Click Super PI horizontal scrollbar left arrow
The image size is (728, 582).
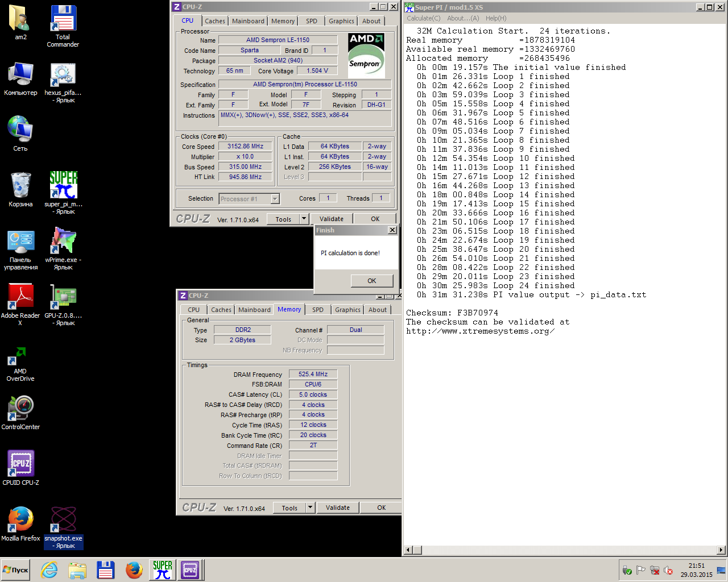tap(408, 550)
